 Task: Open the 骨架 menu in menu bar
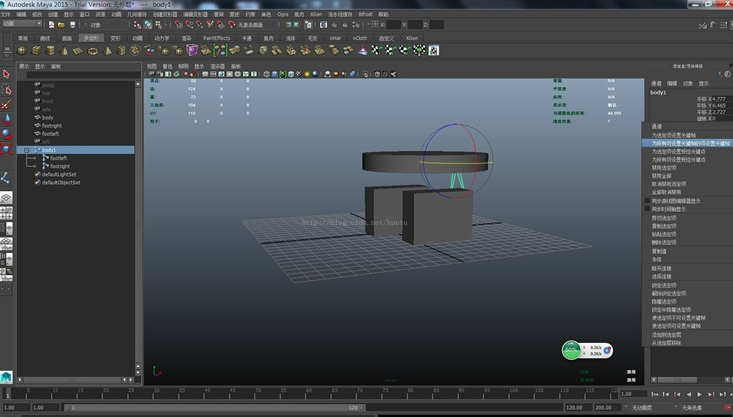[219, 14]
